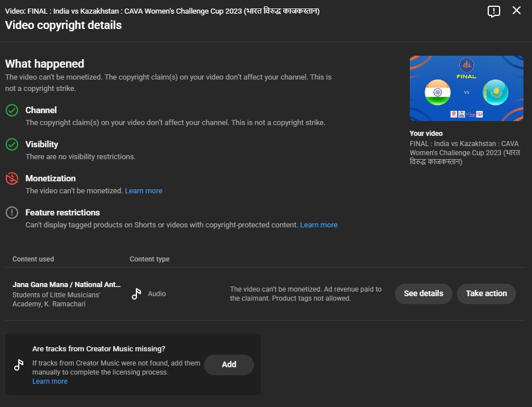Open the India vs Kazakhstan video thumbnail
Viewport: 532px width, 407px height.
(466, 88)
